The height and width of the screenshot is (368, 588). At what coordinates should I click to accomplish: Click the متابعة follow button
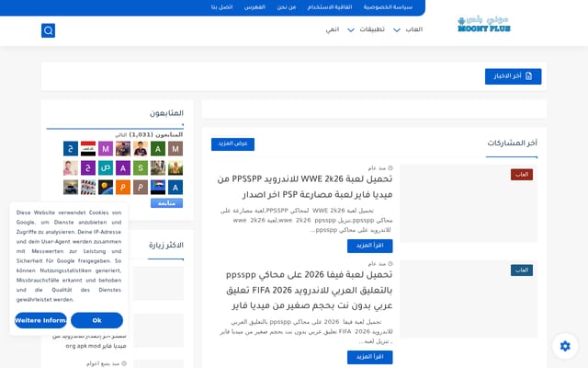pyautogui.click(x=166, y=203)
